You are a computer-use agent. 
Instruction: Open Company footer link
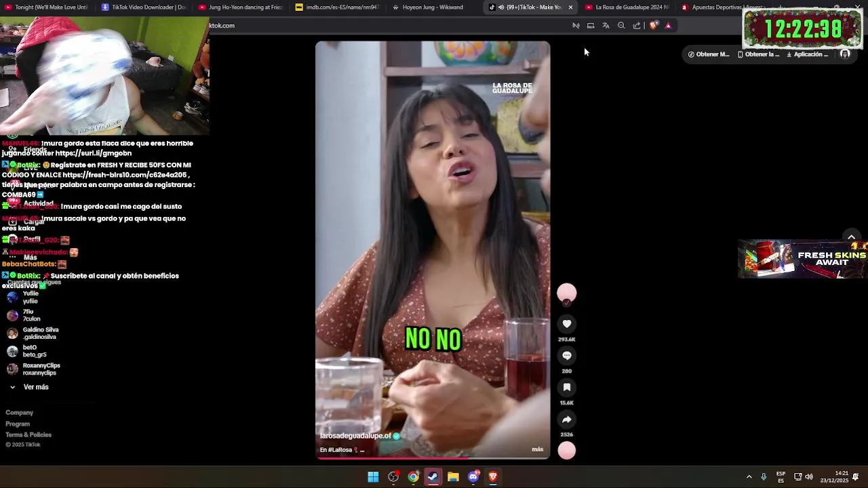[19, 413]
